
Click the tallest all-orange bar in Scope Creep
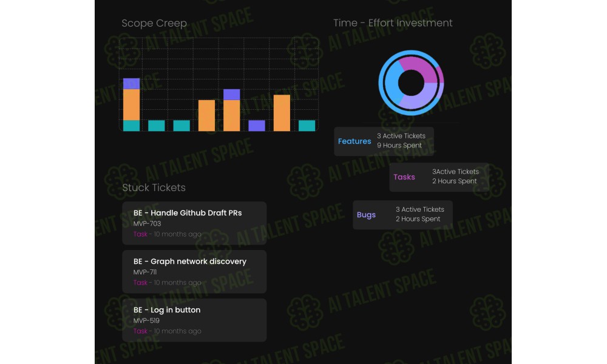[282, 113]
